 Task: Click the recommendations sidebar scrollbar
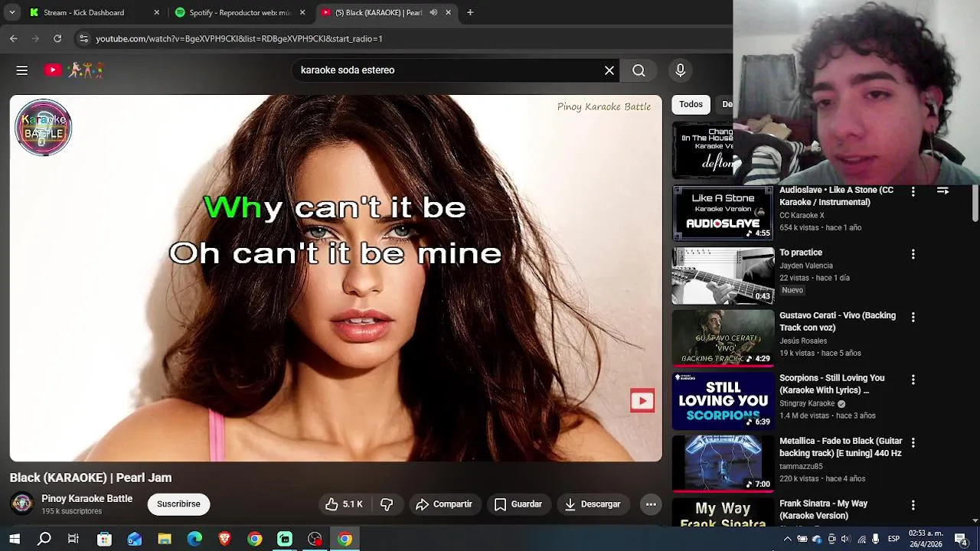[975, 204]
